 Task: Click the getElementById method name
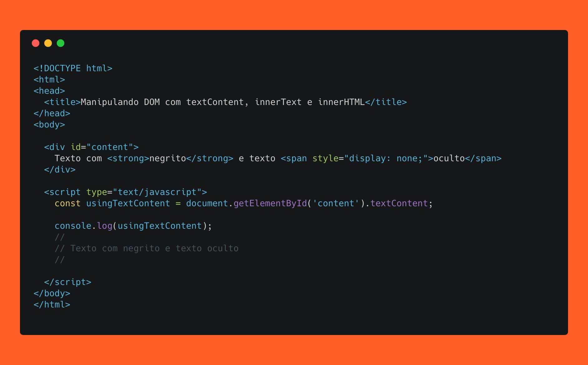pos(270,203)
